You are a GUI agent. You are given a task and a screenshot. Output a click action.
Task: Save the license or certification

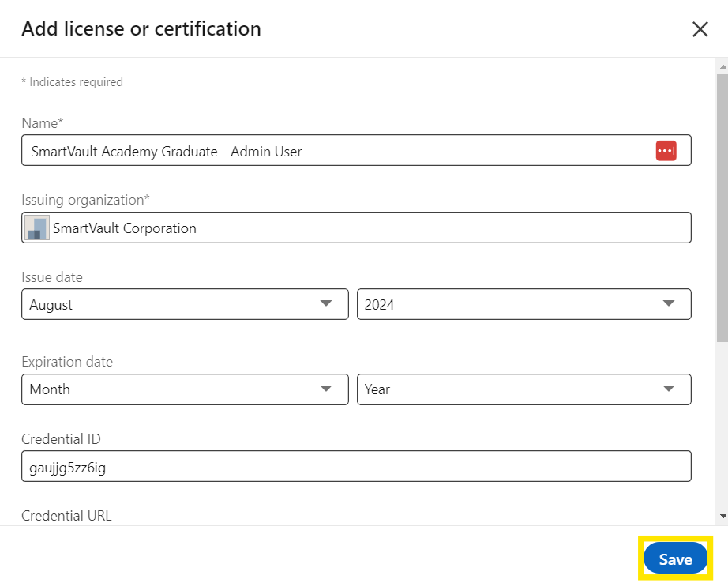pyautogui.click(x=675, y=559)
